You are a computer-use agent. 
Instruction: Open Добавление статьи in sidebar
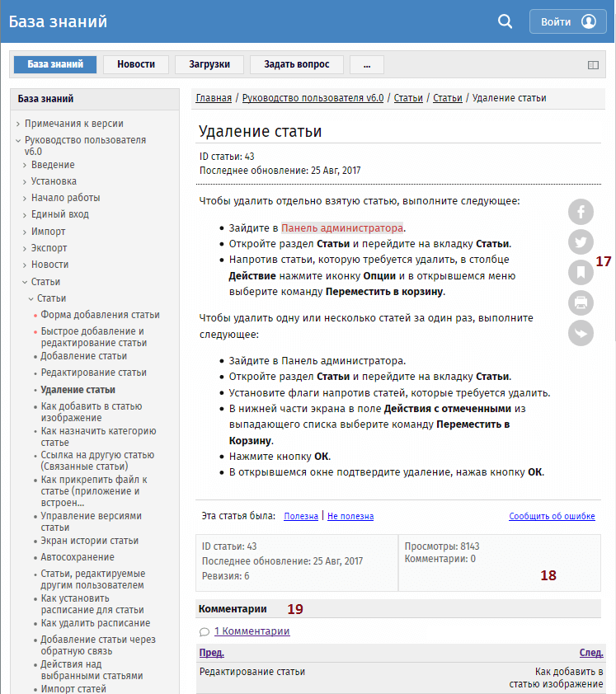pos(83,356)
